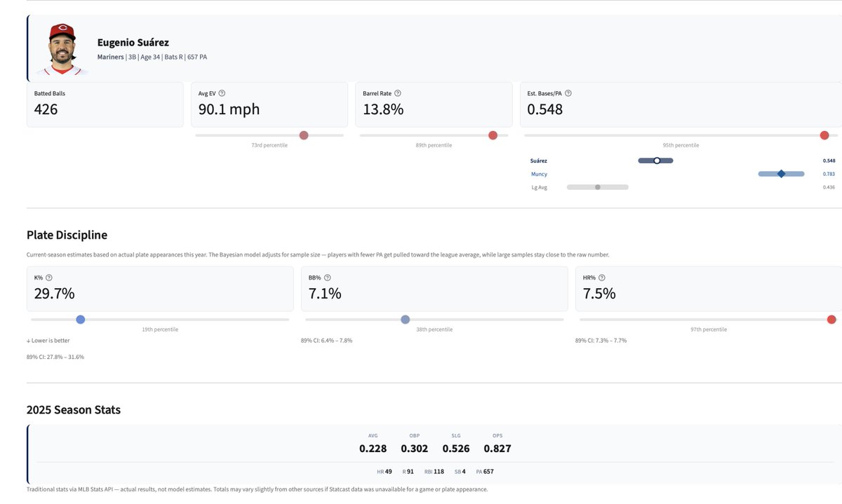This screenshot has width=842, height=504.
Task: Click the Barrel Rate help icon
Action: pyautogui.click(x=398, y=93)
